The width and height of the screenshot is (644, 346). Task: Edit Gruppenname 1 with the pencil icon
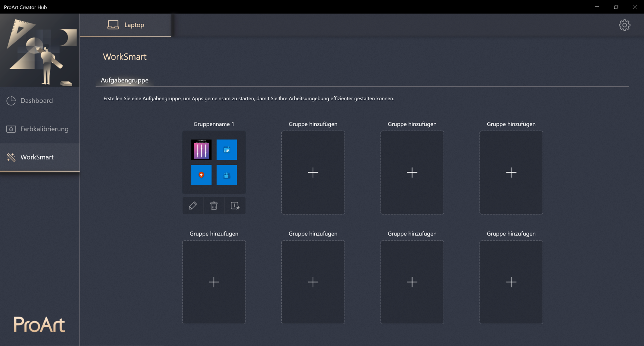tap(193, 205)
